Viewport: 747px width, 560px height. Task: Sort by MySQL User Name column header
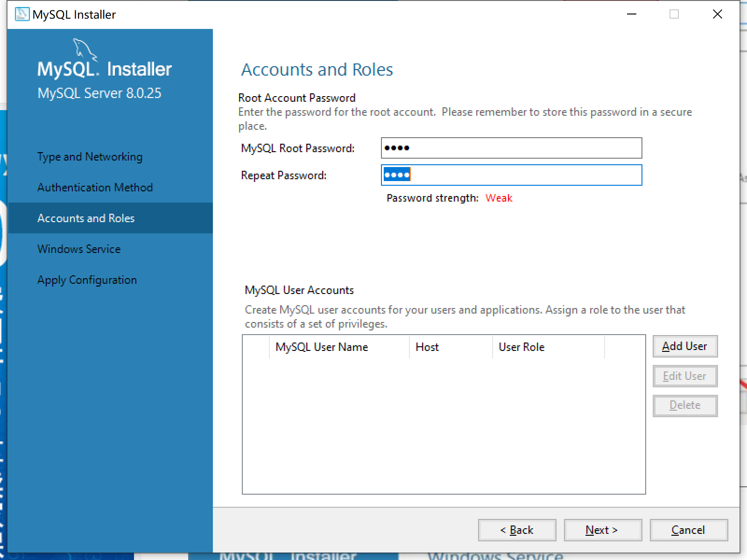pyautogui.click(x=339, y=347)
